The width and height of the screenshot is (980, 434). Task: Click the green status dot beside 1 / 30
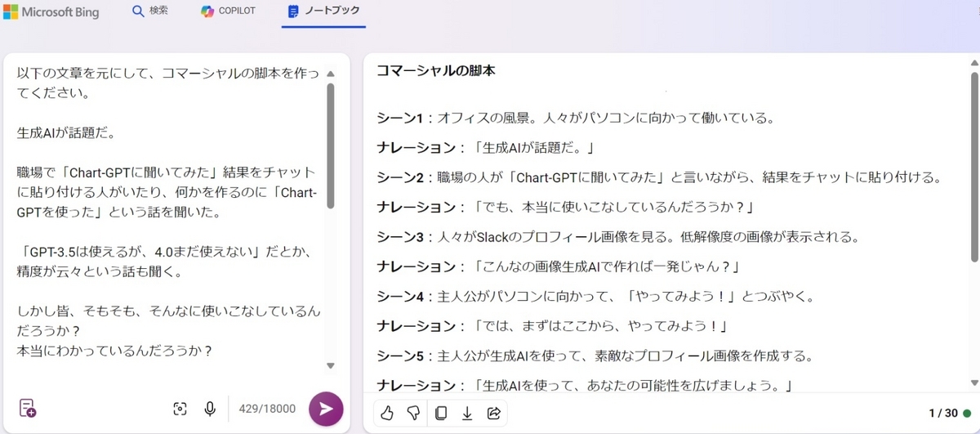tap(967, 414)
